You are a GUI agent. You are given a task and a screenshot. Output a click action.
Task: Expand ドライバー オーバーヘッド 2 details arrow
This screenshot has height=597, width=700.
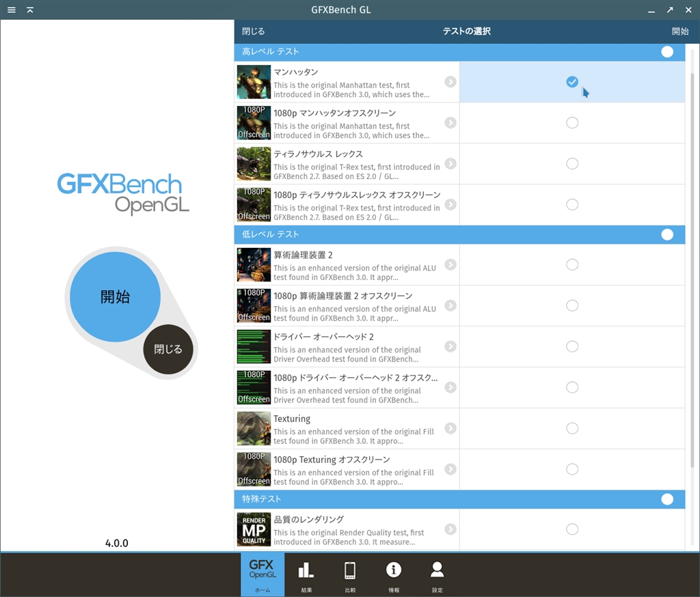(x=450, y=346)
